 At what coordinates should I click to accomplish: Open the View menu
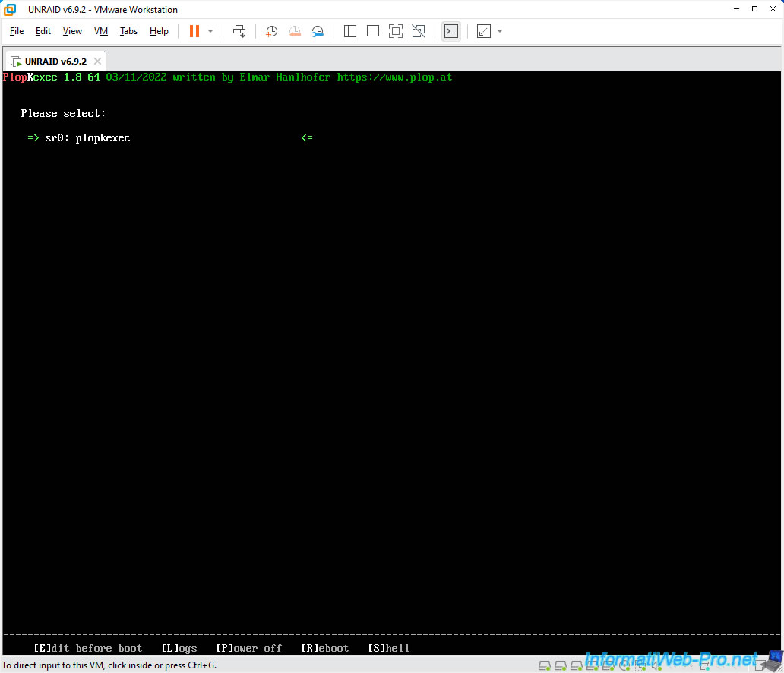click(x=72, y=31)
